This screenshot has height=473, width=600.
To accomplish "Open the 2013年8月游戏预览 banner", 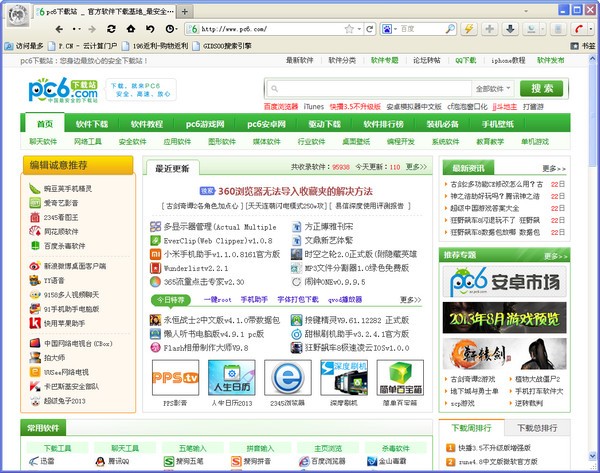I will click(x=504, y=318).
